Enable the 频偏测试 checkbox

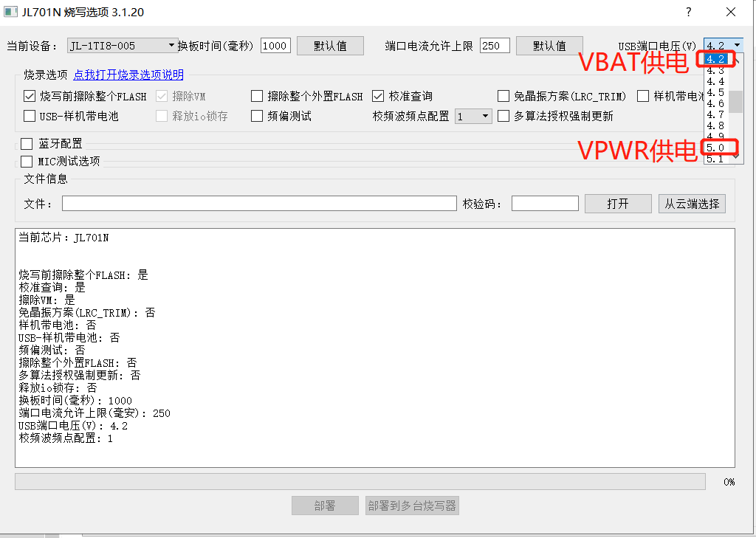pos(257,116)
